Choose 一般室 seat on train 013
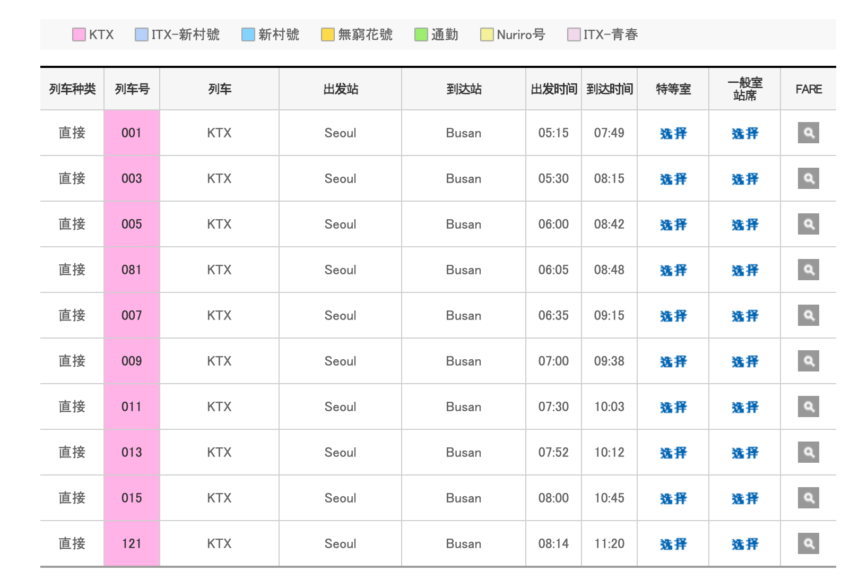This screenshot has width=868, height=588. (744, 453)
